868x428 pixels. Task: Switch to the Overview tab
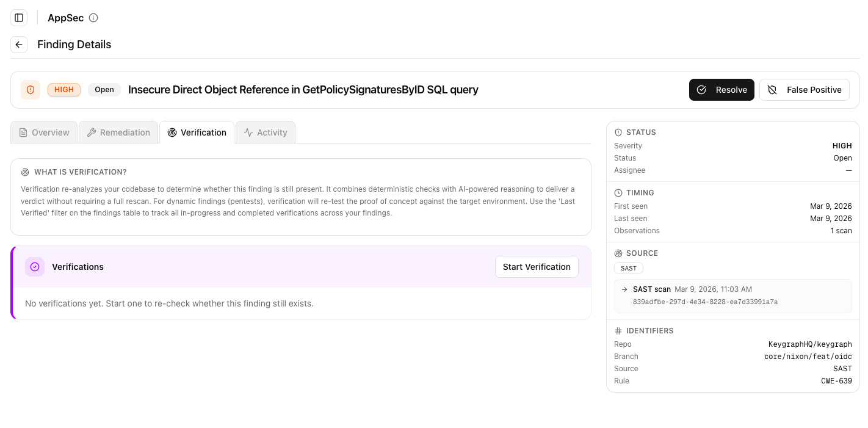44,132
